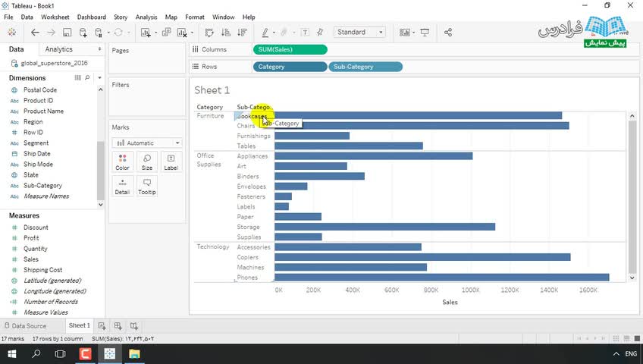Click the New Worksheet tab icon
The height and width of the screenshot is (364, 643).
point(102,326)
